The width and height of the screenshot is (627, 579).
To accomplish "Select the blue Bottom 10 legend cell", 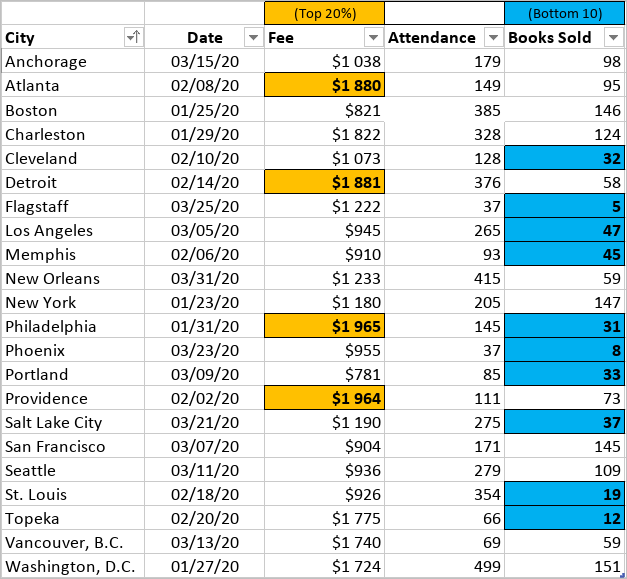I will coord(565,13).
